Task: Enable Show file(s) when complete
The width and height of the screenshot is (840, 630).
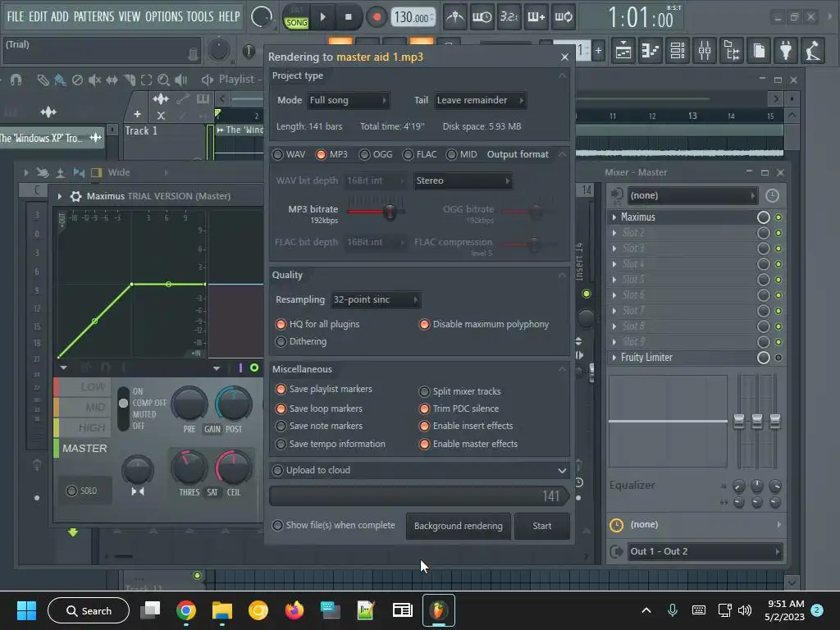Action: [x=334, y=526]
